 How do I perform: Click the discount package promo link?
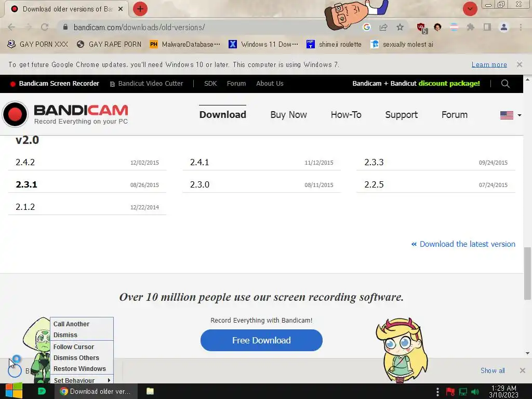416,84
